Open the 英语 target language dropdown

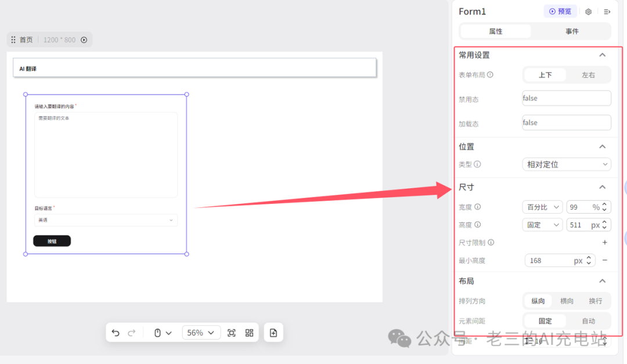tap(106, 220)
